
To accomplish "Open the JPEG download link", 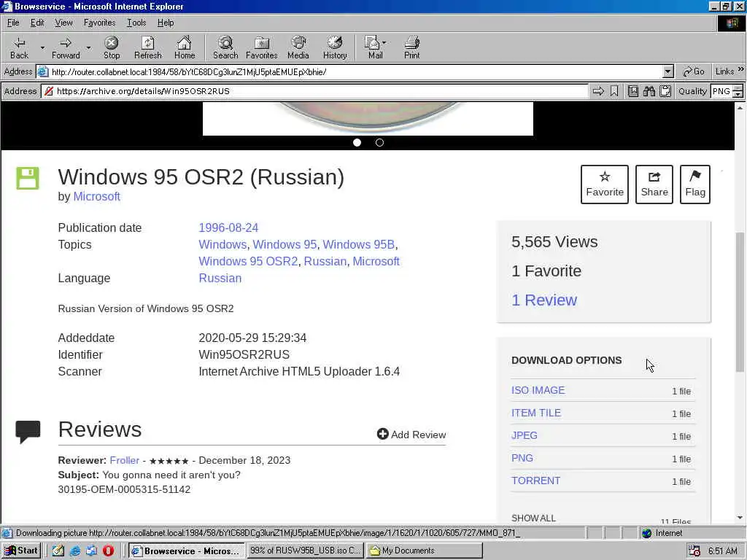I will click(524, 435).
